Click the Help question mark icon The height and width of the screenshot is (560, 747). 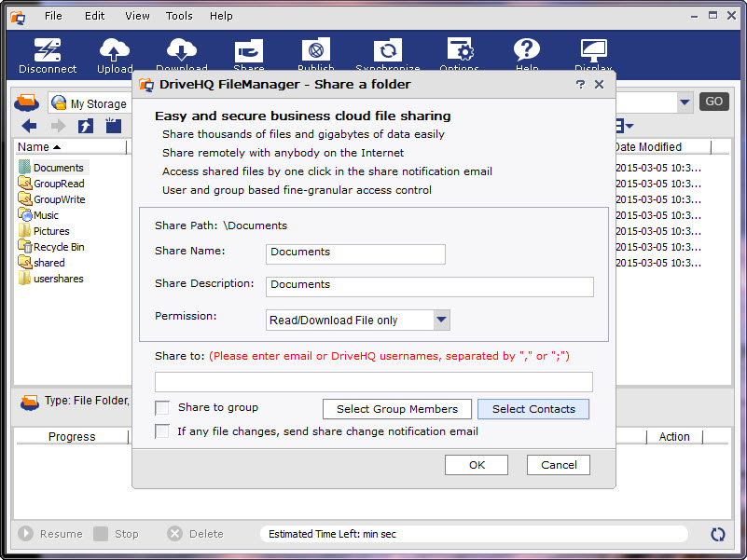[527, 51]
